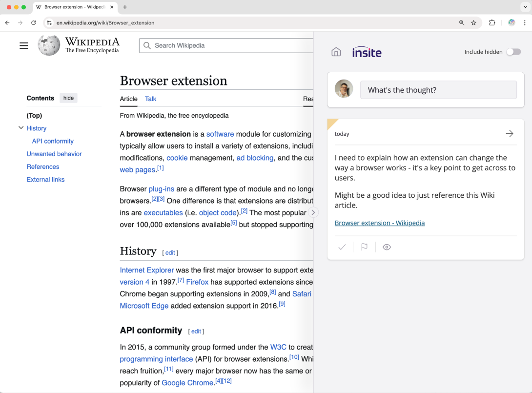
Task: Edit the History section
Action: (x=170, y=252)
